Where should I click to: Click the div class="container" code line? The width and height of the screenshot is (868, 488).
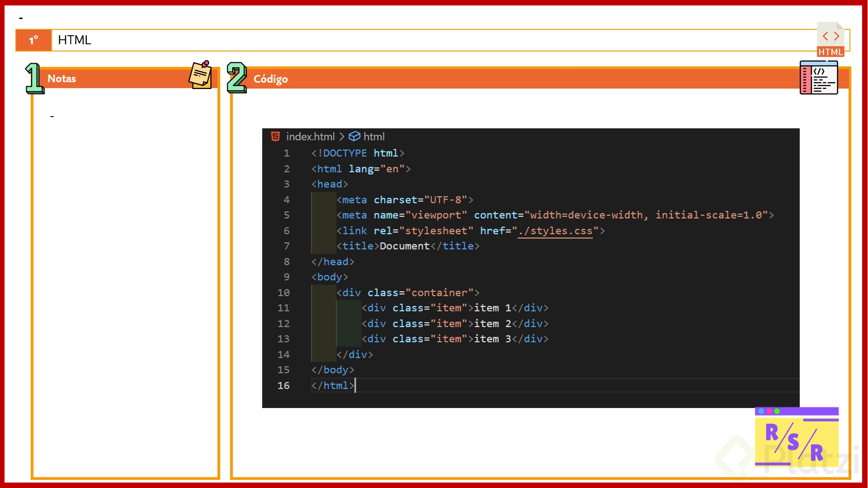(408, 293)
